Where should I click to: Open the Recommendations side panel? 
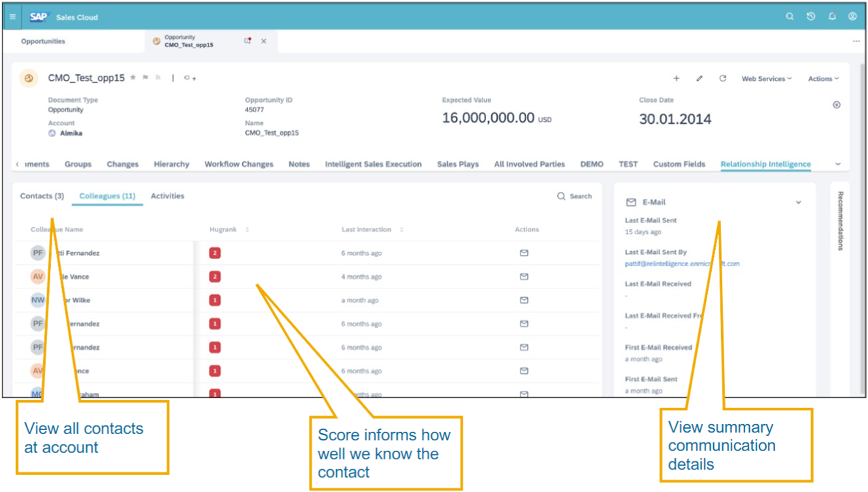point(841,221)
